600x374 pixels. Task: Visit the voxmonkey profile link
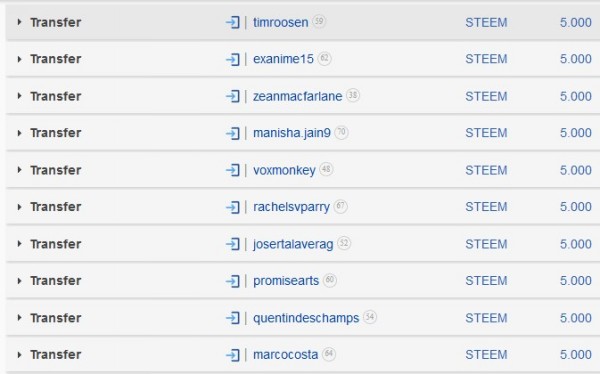(x=284, y=170)
